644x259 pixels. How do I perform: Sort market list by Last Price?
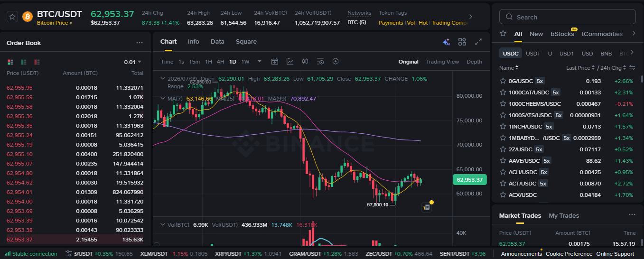tap(580, 68)
